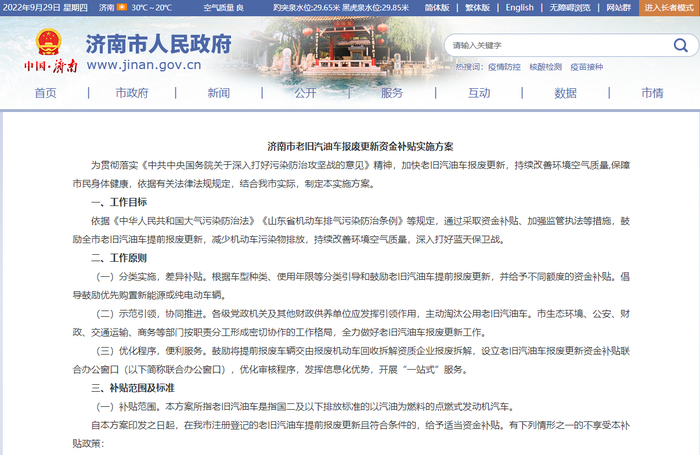Open the 市情 navigation tab
The height and width of the screenshot is (455, 700).
coord(652,93)
